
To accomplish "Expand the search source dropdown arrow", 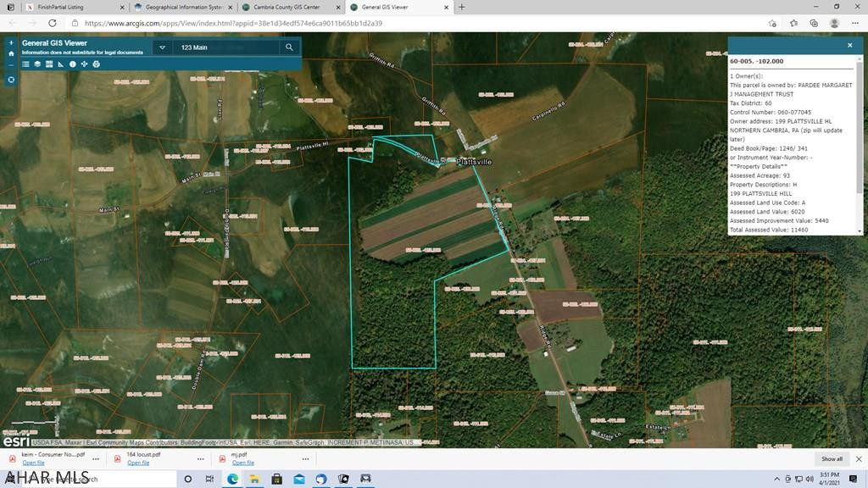I will pyautogui.click(x=162, y=47).
